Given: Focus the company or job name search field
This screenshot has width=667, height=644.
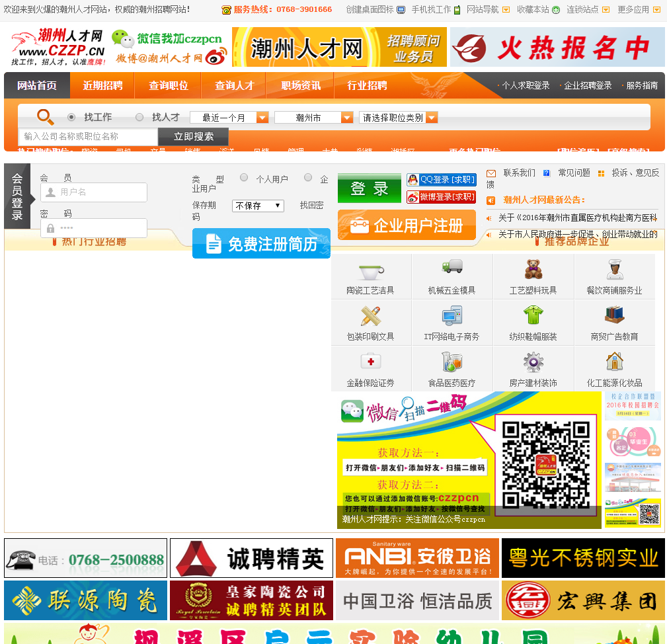Looking at the screenshot, I should 88,137.
